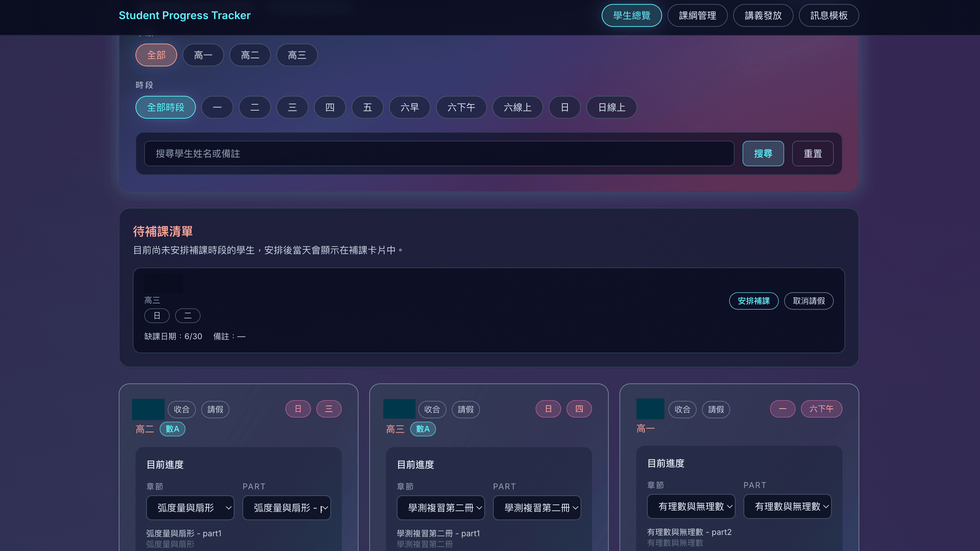Screen dimensions: 980x551
Task: Go to 訊息模板 tab
Action: pyautogui.click(x=829, y=16)
